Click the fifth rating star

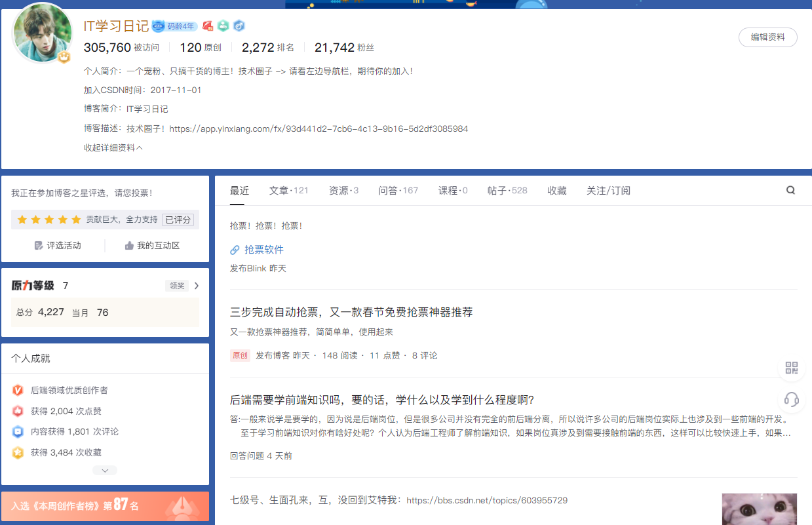point(76,220)
